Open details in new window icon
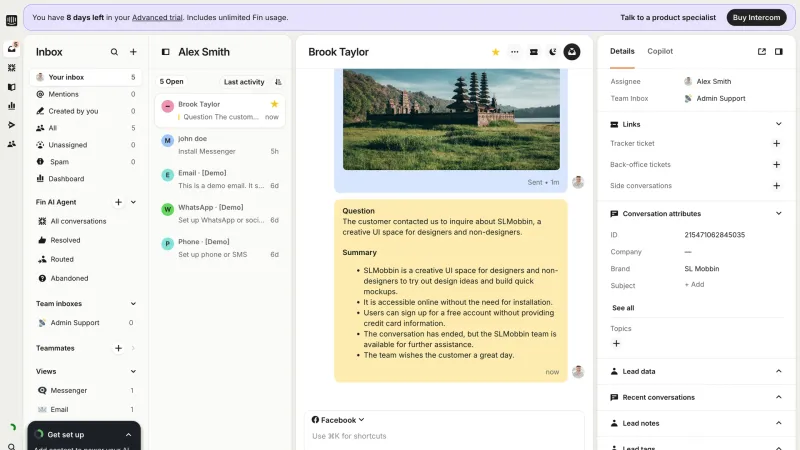Screen dimensions: 800x450 (762, 52)
